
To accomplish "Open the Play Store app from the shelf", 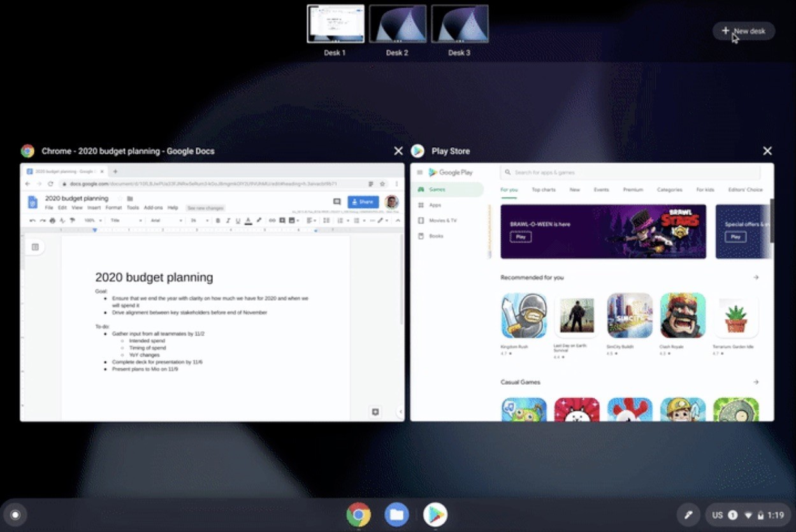I will 435,514.
